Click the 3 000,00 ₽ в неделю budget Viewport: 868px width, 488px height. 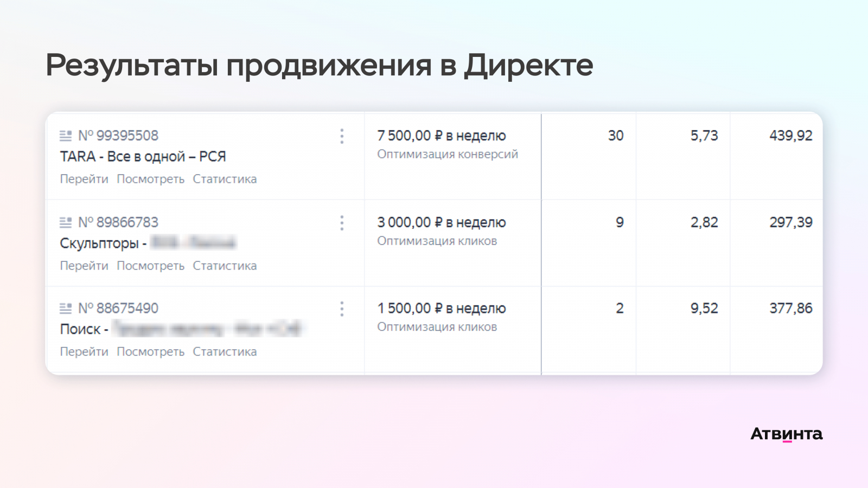[x=442, y=222]
